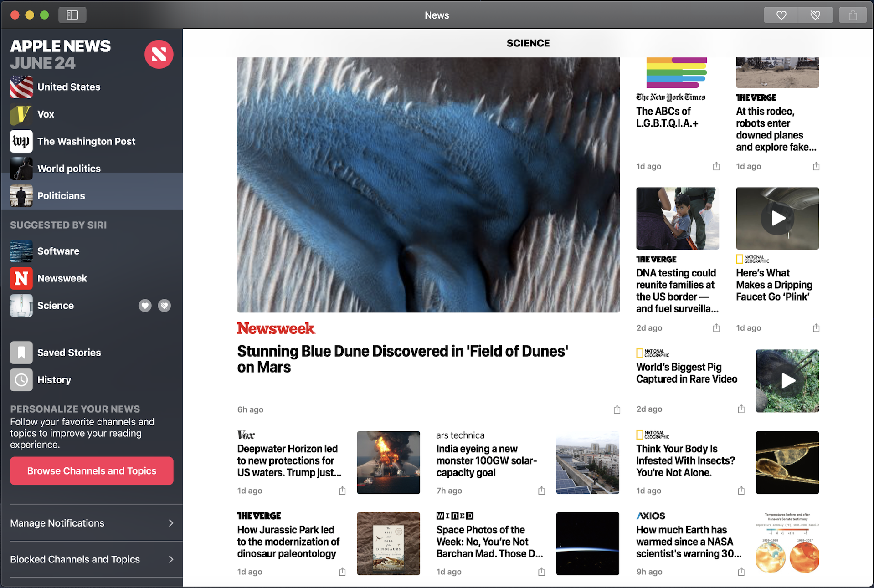Viewport: 874px width, 588px height.
Task: Click Browse Channels and Topics button
Action: [92, 471]
